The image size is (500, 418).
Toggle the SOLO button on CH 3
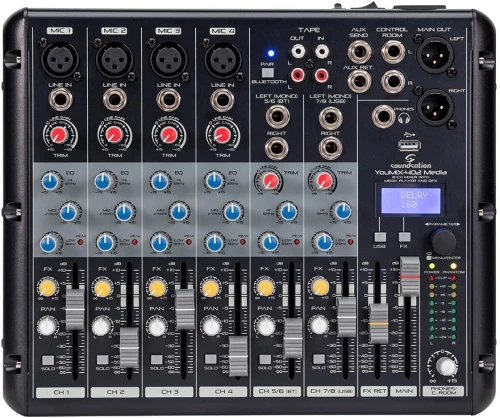156,360
